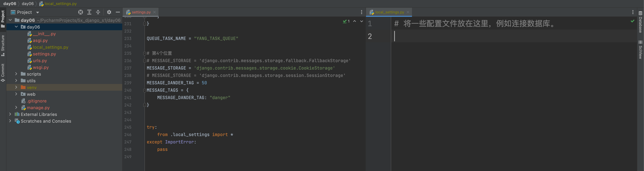Expand the web folder
The width and height of the screenshot is (644, 171).
16,94
